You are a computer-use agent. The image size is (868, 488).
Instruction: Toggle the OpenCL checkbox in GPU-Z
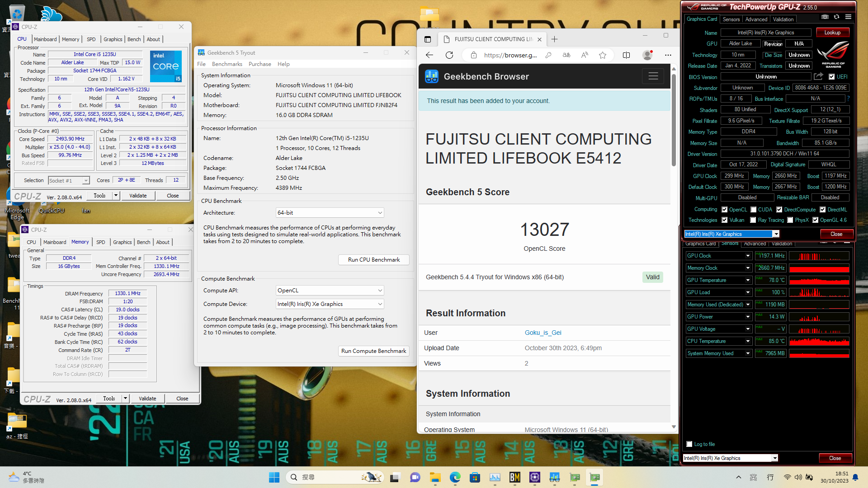tap(725, 210)
